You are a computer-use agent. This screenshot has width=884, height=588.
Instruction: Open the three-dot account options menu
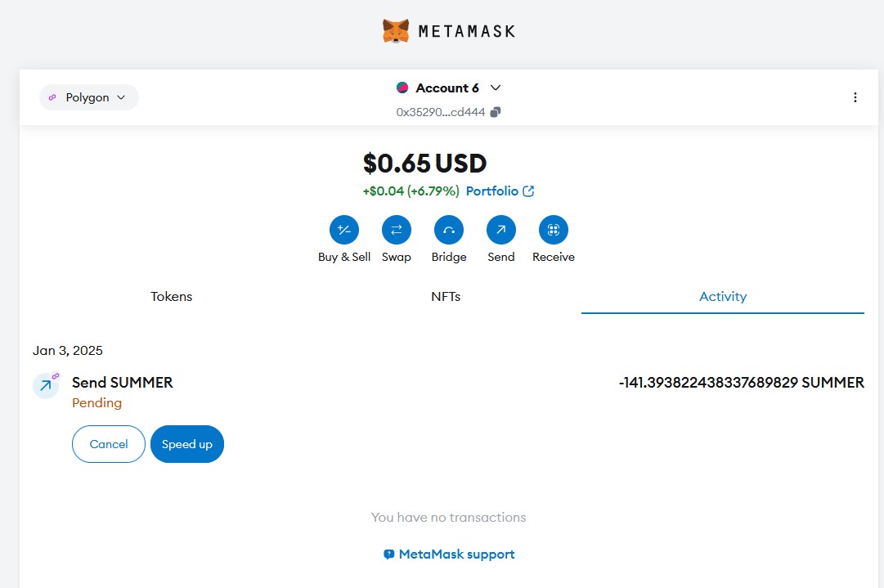[x=855, y=97]
